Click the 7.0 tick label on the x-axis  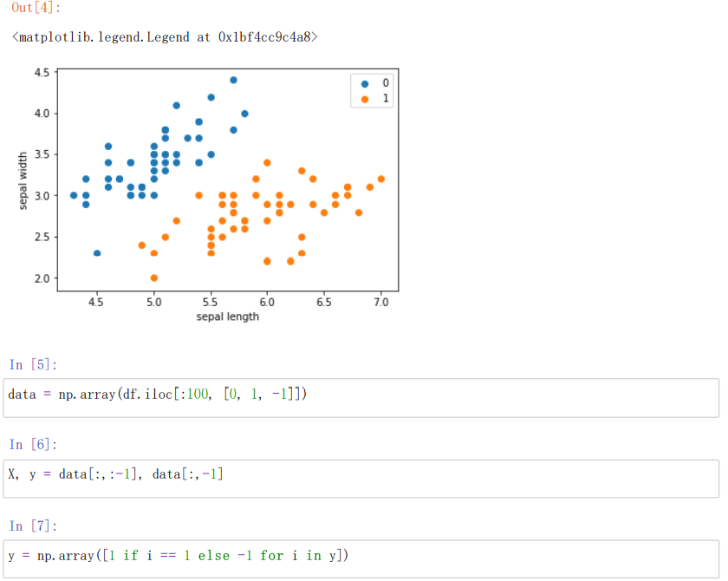380,303
